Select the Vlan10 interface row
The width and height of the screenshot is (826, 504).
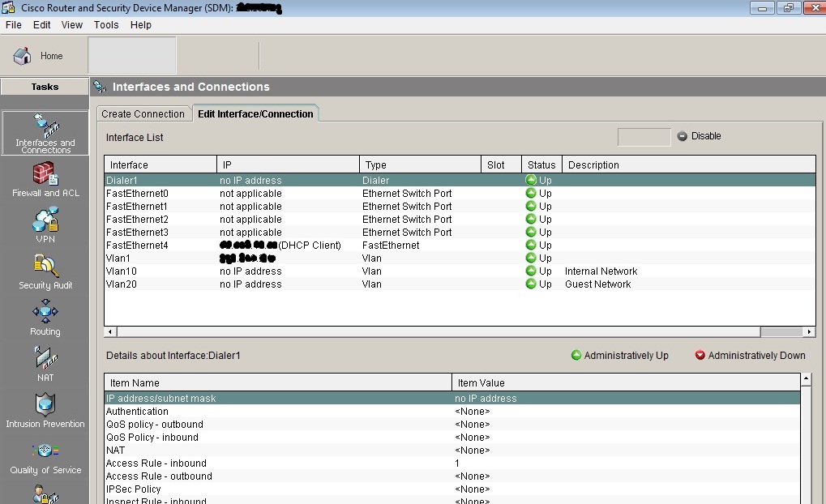point(460,271)
